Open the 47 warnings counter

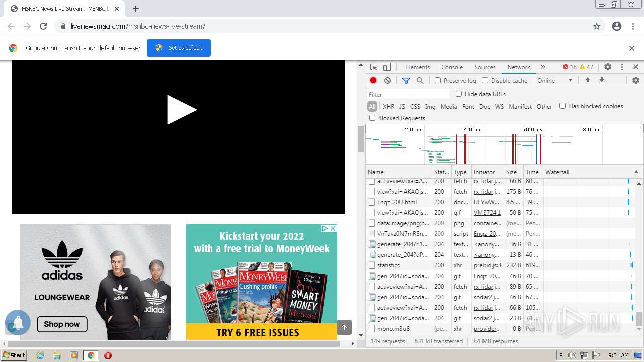pos(587,67)
